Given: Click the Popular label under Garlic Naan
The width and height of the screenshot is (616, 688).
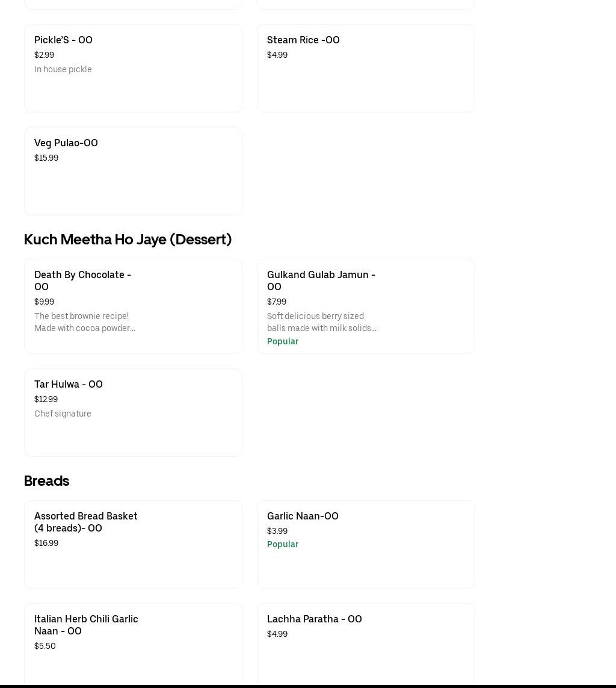Looking at the screenshot, I should click(x=283, y=544).
